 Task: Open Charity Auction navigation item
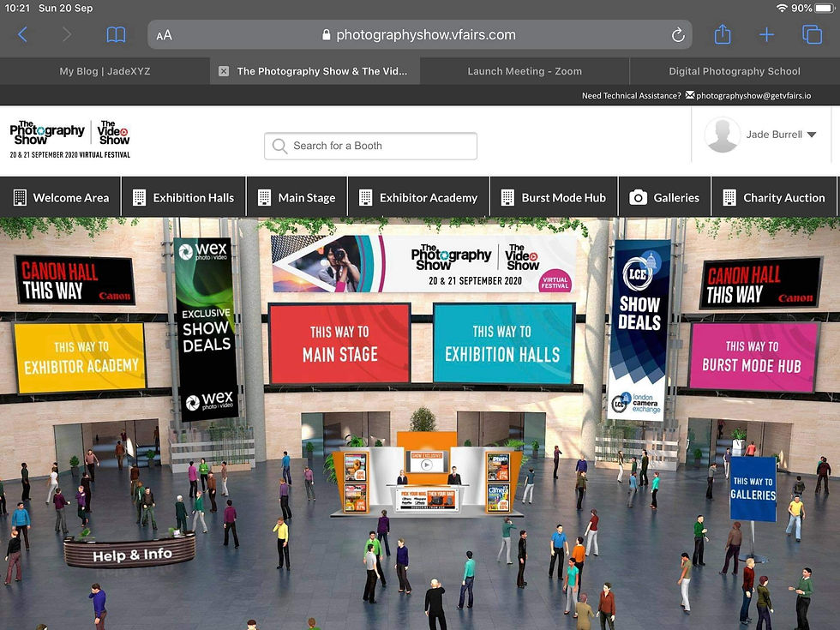click(x=773, y=198)
